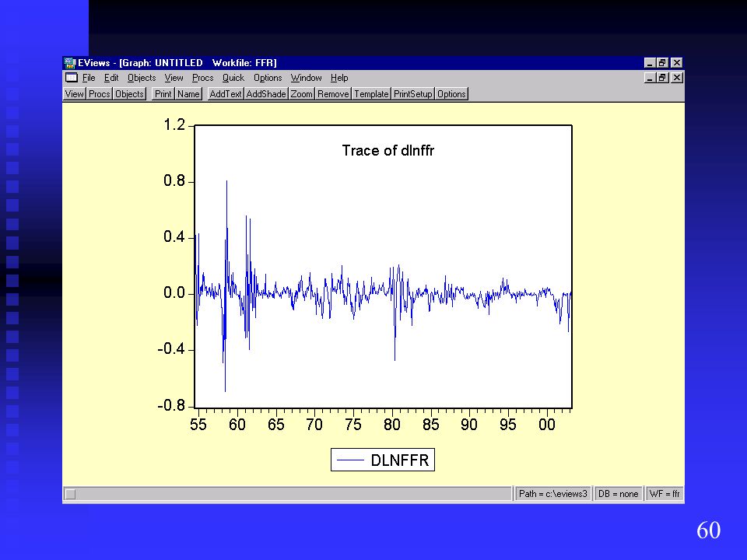Click the blue legend line sample
747x560 pixels.
pyautogui.click(x=350, y=460)
